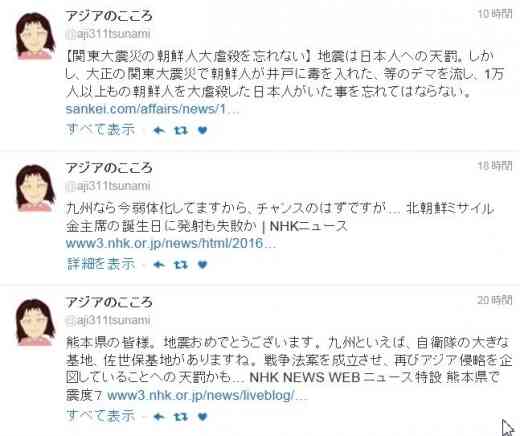The width and height of the screenshot is (520, 436).
Task: Expand third tweet via すべて表示
Action: 100,415
